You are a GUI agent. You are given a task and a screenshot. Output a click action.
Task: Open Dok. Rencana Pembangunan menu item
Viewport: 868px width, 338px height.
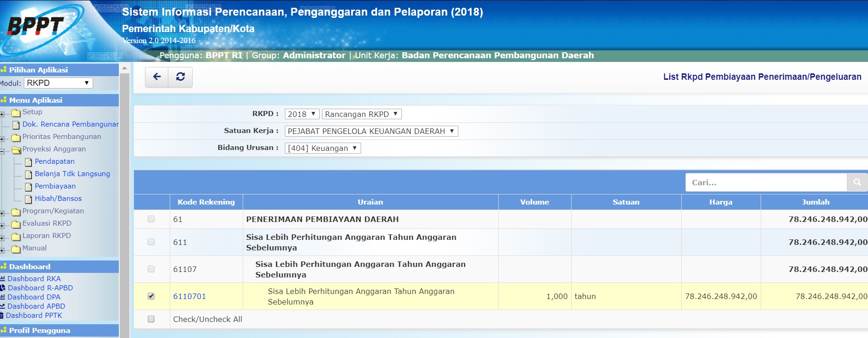tap(70, 124)
